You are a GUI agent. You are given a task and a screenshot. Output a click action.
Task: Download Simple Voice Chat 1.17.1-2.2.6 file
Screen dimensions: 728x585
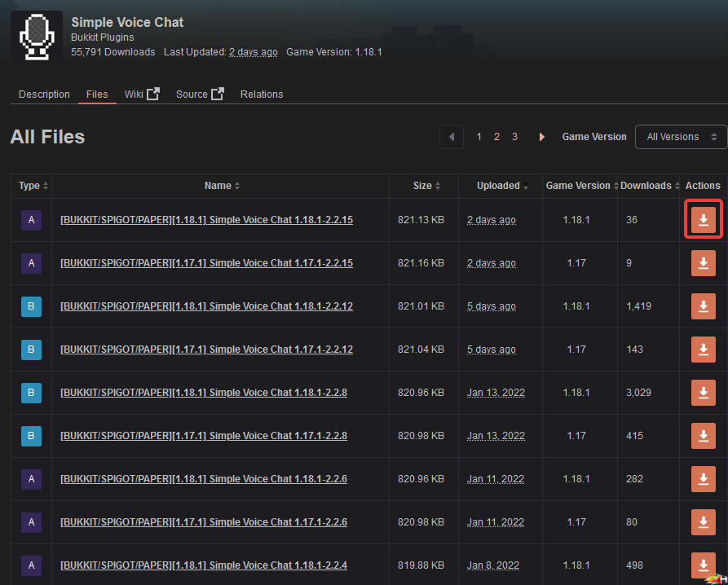point(703,522)
